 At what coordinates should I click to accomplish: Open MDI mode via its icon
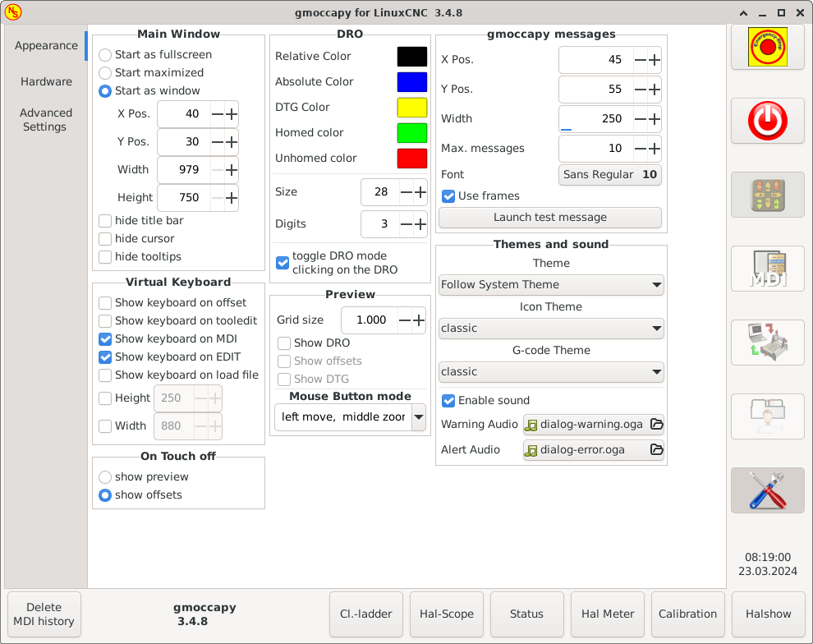pos(768,269)
